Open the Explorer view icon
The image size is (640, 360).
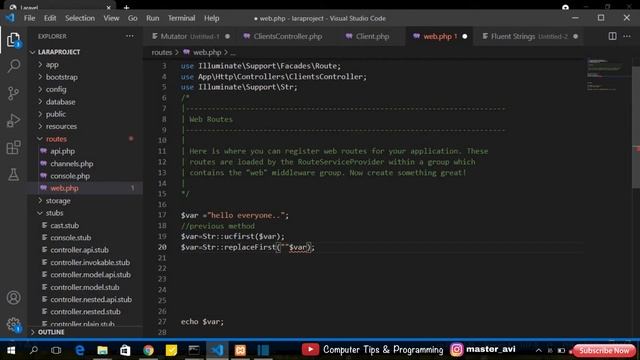coord(13,40)
